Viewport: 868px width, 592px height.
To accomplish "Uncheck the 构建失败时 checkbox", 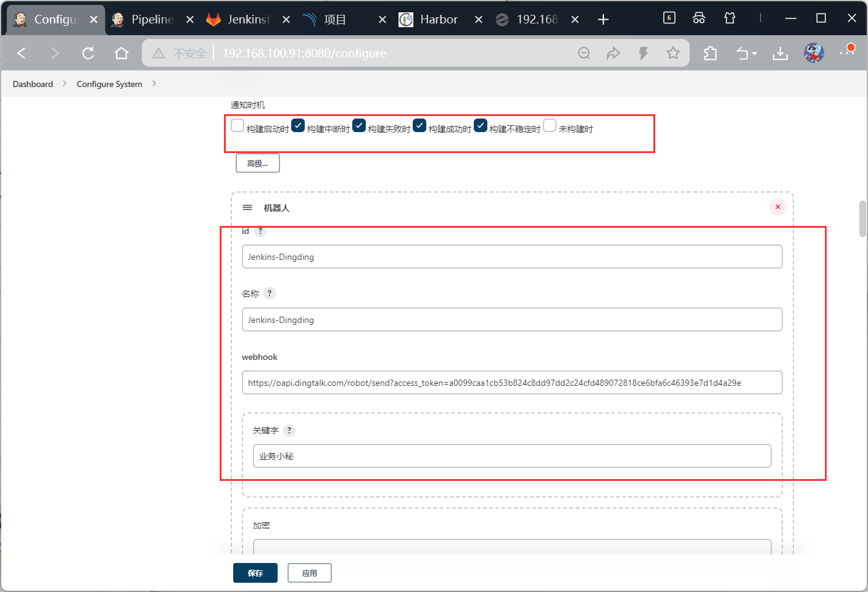I will pyautogui.click(x=359, y=125).
